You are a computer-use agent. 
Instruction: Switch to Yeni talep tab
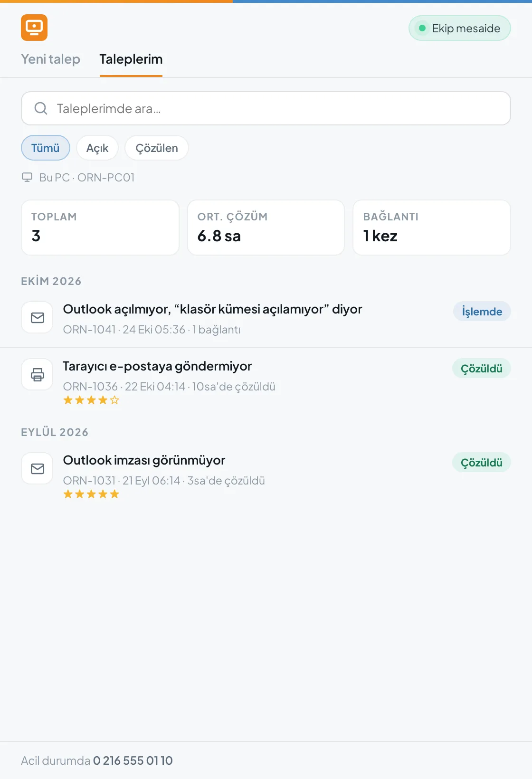(x=50, y=59)
